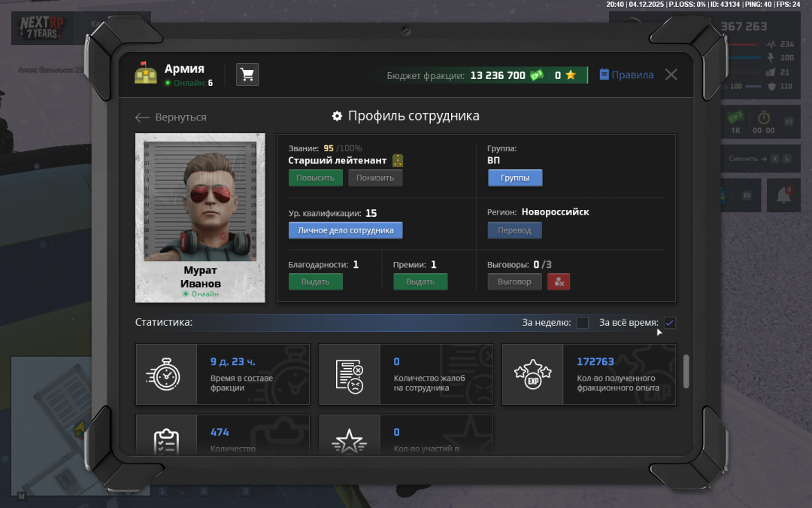Click the faction budget cash icon
The width and height of the screenshot is (812, 508).
click(x=536, y=75)
